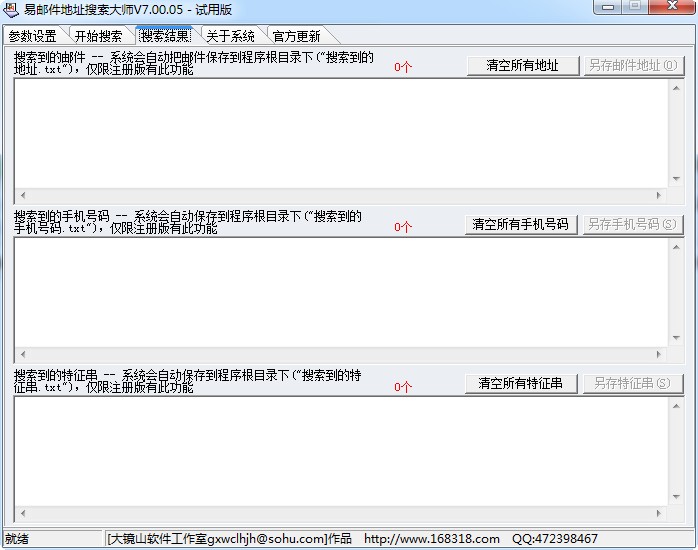Image resolution: width=698 pixels, height=550 pixels.
Task: Click the 就绪 status bar text
Action: (x=17, y=539)
